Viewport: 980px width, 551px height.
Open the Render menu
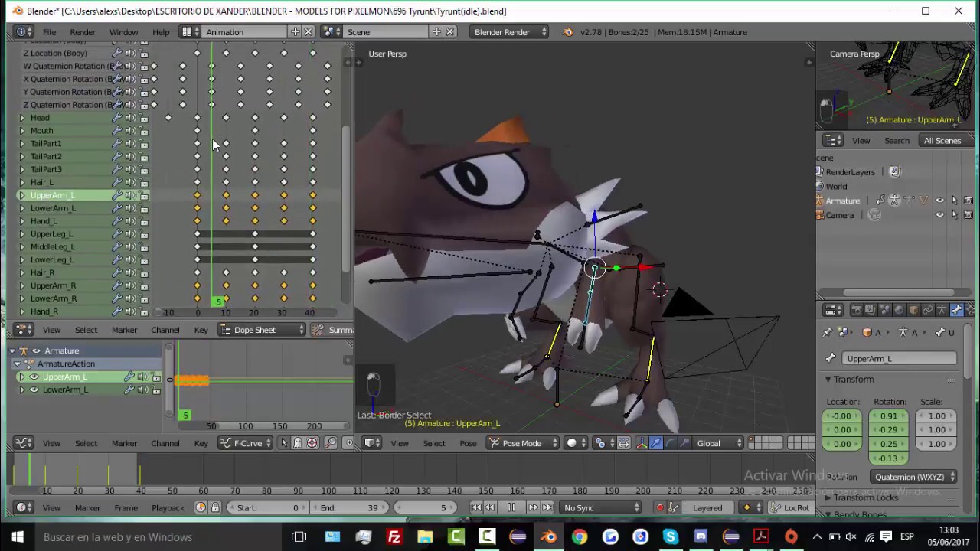pos(83,32)
